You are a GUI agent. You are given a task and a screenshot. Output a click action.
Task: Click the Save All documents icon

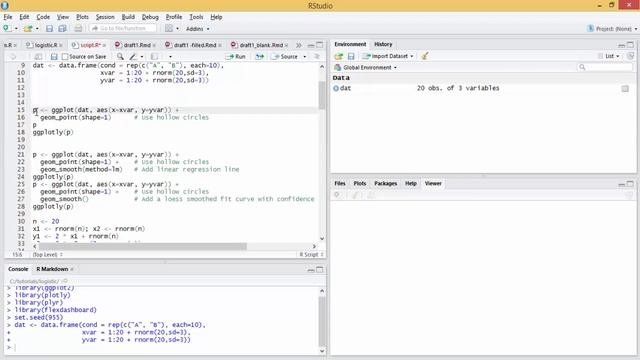click(x=62, y=29)
